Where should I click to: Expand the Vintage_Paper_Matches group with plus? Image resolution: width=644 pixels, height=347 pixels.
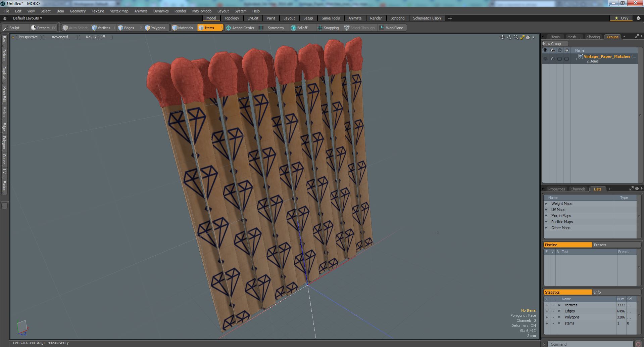coord(576,59)
